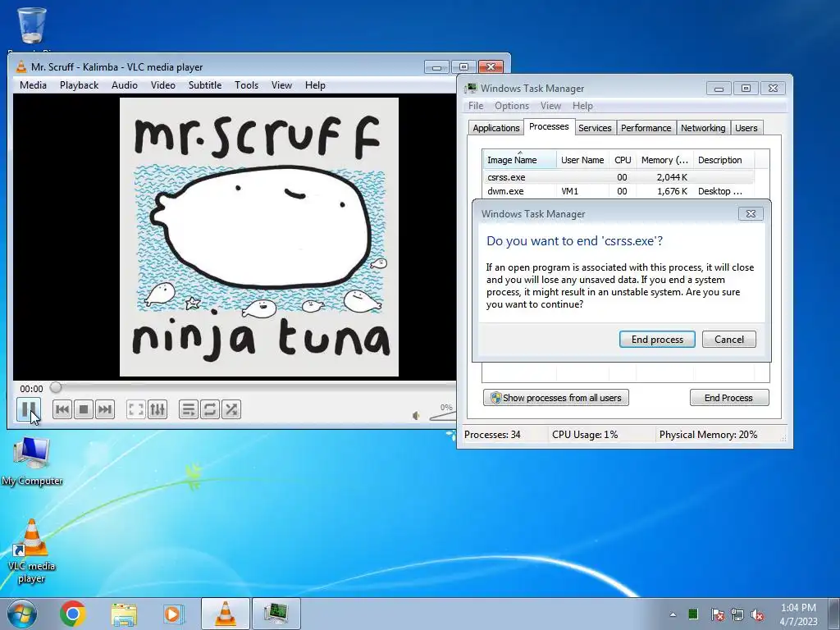Open the View menu in VLC
This screenshot has height=630, width=840.
click(281, 85)
